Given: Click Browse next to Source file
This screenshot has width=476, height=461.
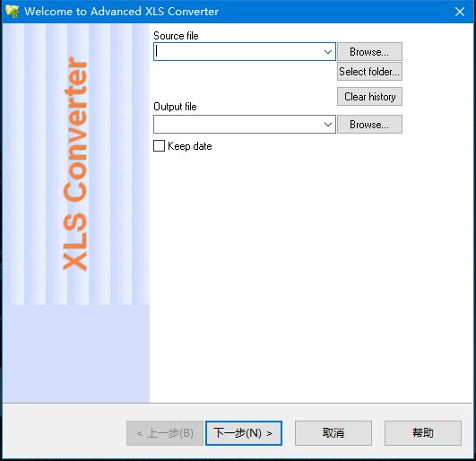Looking at the screenshot, I should click(369, 52).
